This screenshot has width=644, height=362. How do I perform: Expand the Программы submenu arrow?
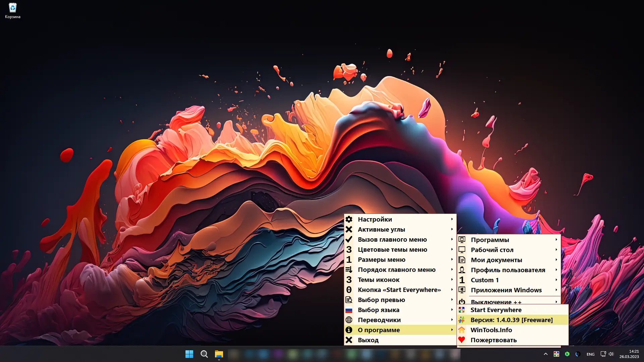tap(556, 240)
